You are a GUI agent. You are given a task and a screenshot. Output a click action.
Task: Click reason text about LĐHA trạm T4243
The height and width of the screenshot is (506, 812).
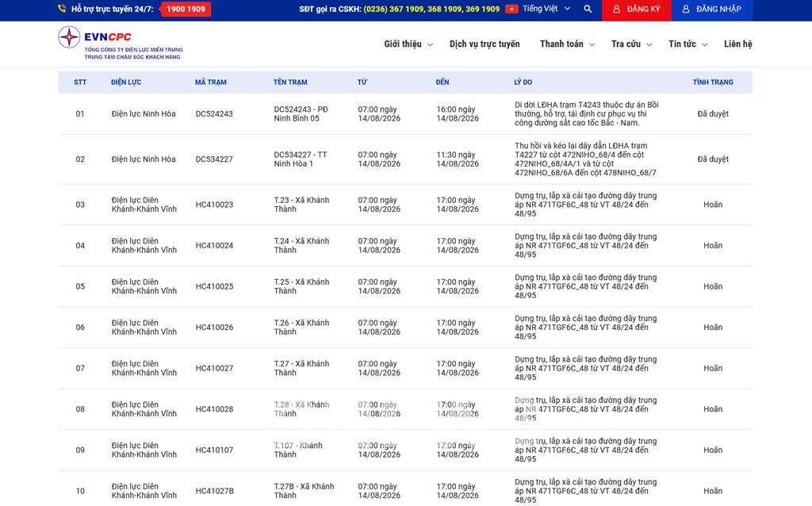[586, 114]
